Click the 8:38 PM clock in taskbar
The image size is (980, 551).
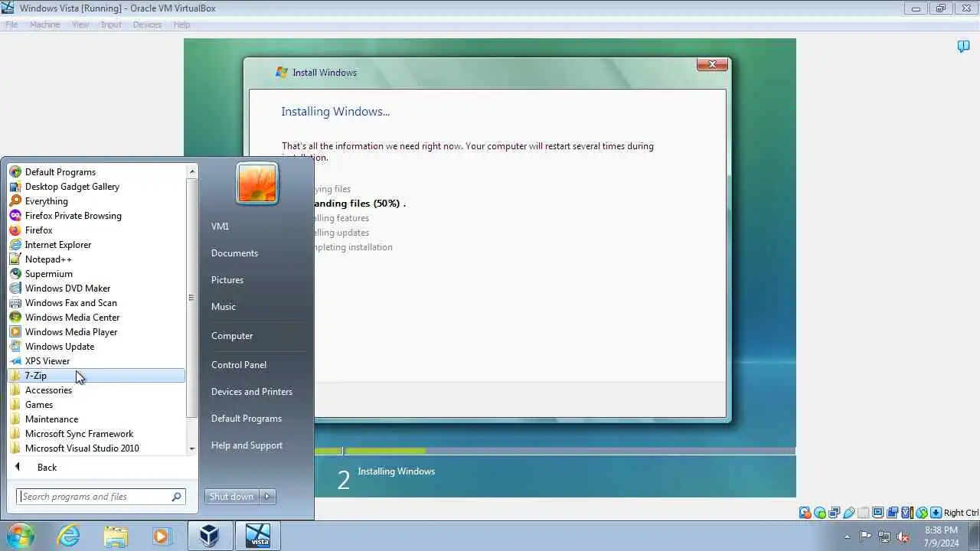[x=941, y=530]
